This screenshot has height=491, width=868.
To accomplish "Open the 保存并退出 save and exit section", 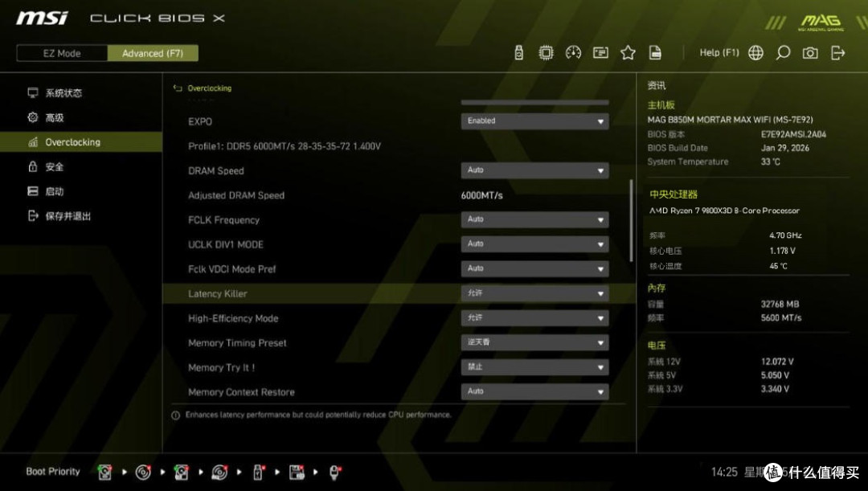I will [81, 216].
